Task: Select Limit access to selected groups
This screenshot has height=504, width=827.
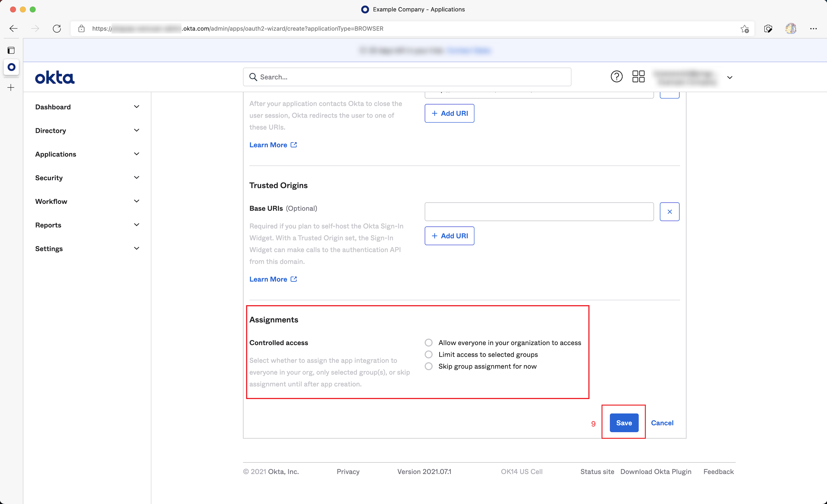Action: (428, 354)
